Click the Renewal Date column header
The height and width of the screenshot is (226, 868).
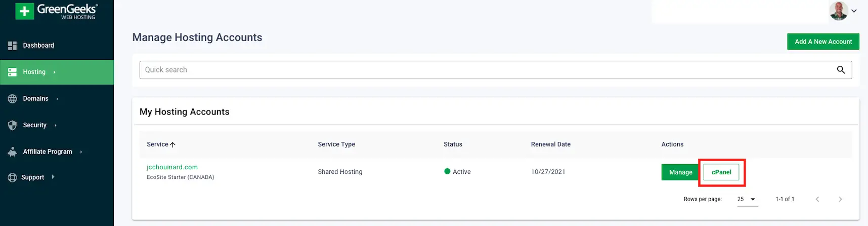[551, 144]
